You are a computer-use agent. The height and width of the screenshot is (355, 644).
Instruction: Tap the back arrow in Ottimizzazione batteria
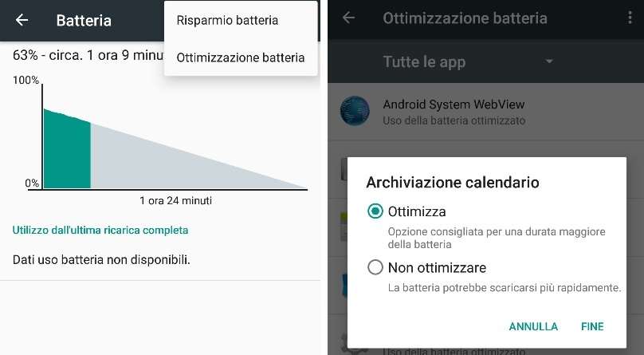tap(348, 18)
